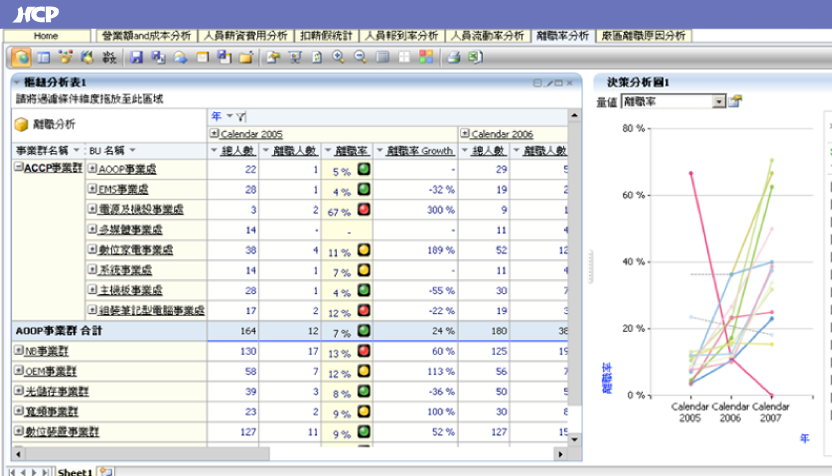Viewport: 832px width, 476px height.
Task: Expand the Calendar 2005 column group
Action: (x=214, y=133)
